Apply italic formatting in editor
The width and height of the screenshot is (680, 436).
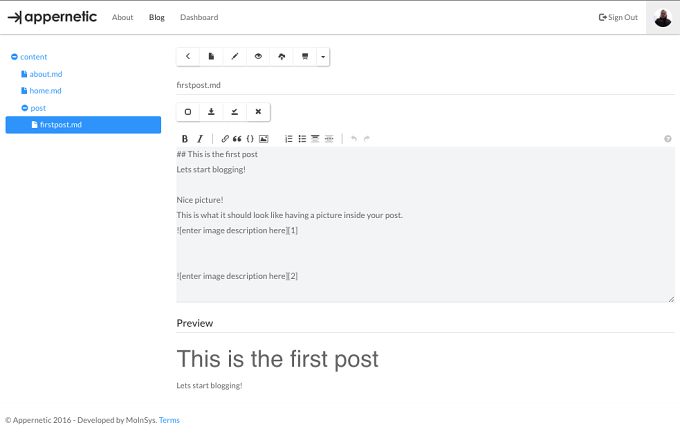tap(199, 139)
